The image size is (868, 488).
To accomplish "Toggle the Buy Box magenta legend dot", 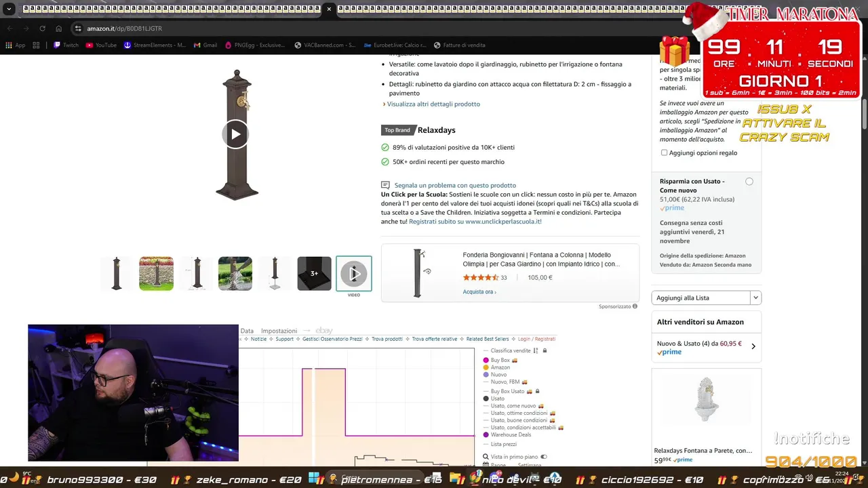I will point(486,361).
